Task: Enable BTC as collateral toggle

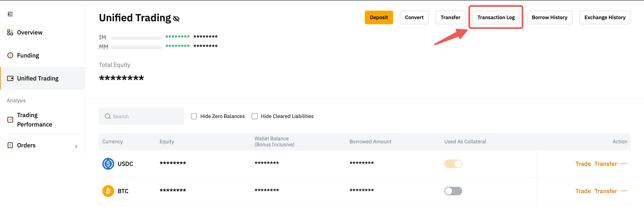Action: click(453, 191)
